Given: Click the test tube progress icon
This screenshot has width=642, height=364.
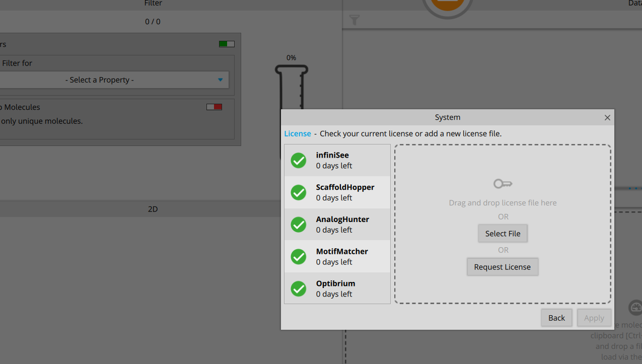Looking at the screenshot, I should point(291,87).
